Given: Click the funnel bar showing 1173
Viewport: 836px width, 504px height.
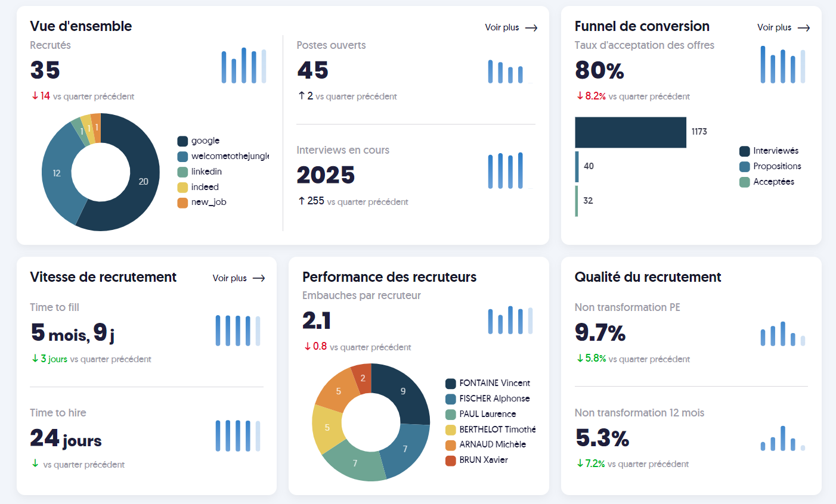Looking at the screenshot, I should tap(630, 132).
